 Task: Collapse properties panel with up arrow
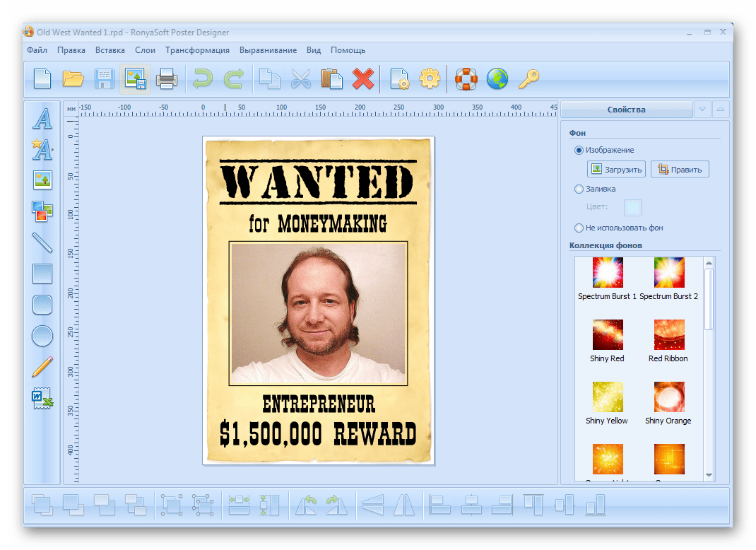tap(720, 110)
